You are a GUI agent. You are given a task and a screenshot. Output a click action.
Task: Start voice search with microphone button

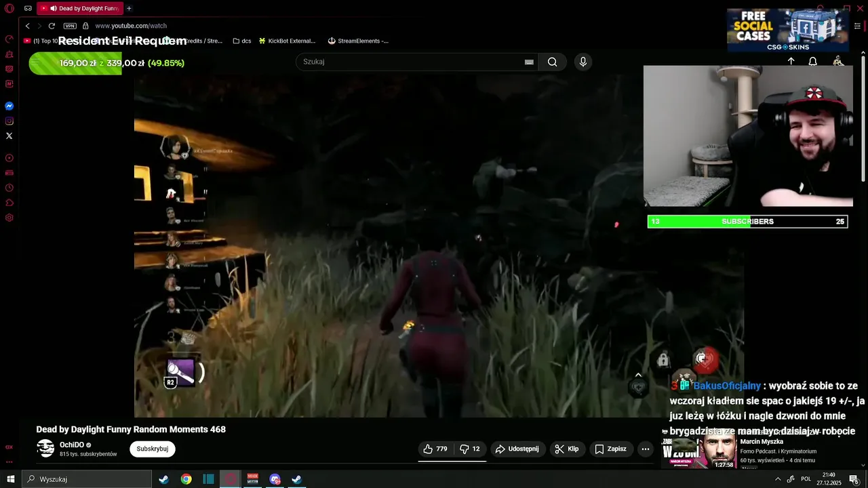tap(583, 62)
